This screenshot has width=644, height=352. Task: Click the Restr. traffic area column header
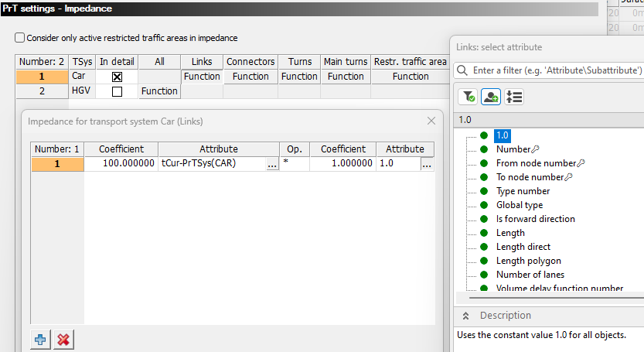click(x=411, y=62)
